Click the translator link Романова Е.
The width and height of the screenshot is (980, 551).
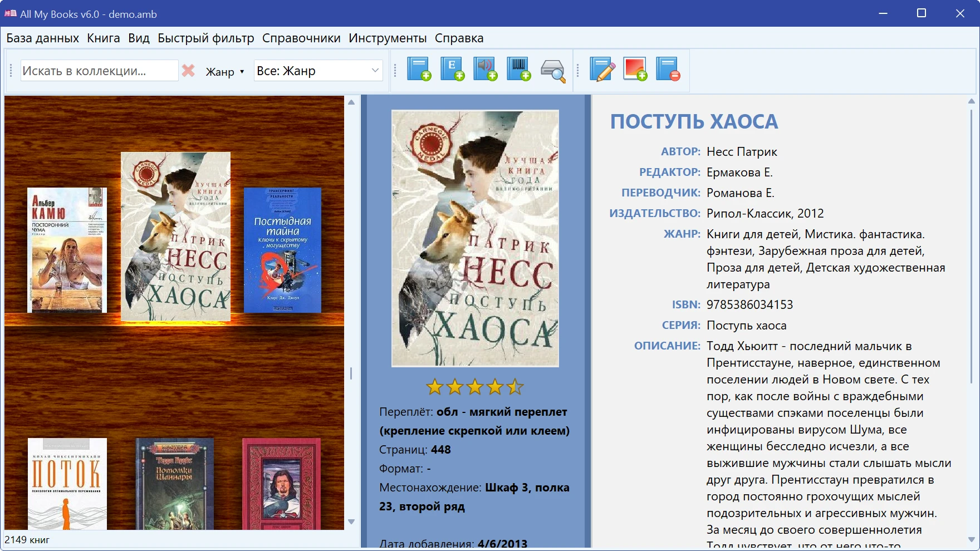click(741, 193)
